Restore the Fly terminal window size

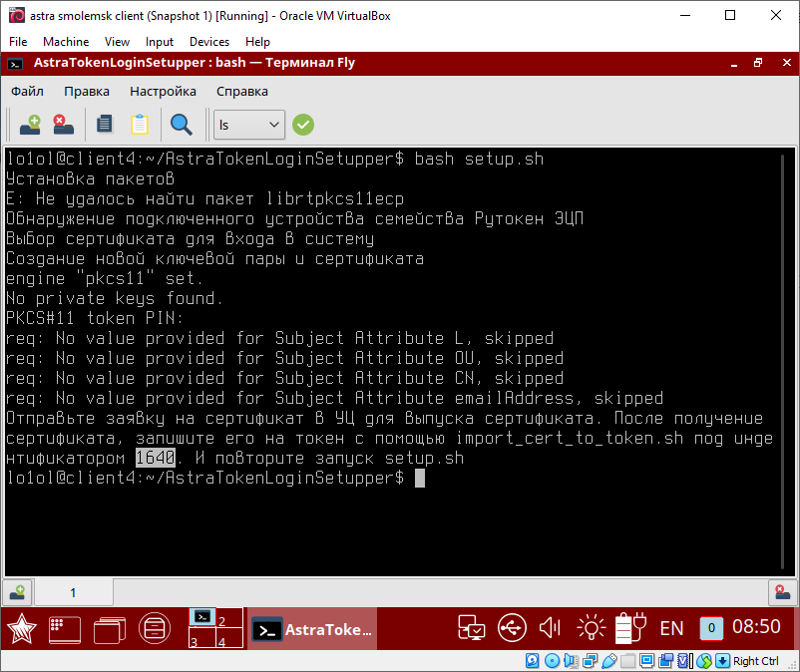click(x=758, y=63)
